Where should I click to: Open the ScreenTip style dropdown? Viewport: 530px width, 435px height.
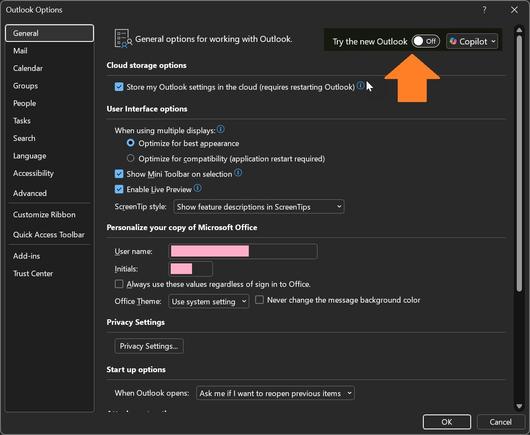coord(259,207)
